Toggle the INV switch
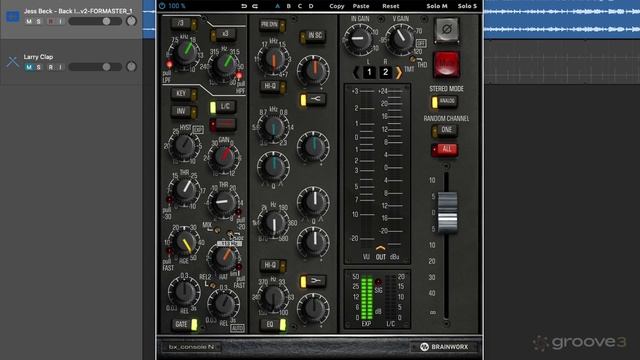640x360 pixels. coord(184,111)
